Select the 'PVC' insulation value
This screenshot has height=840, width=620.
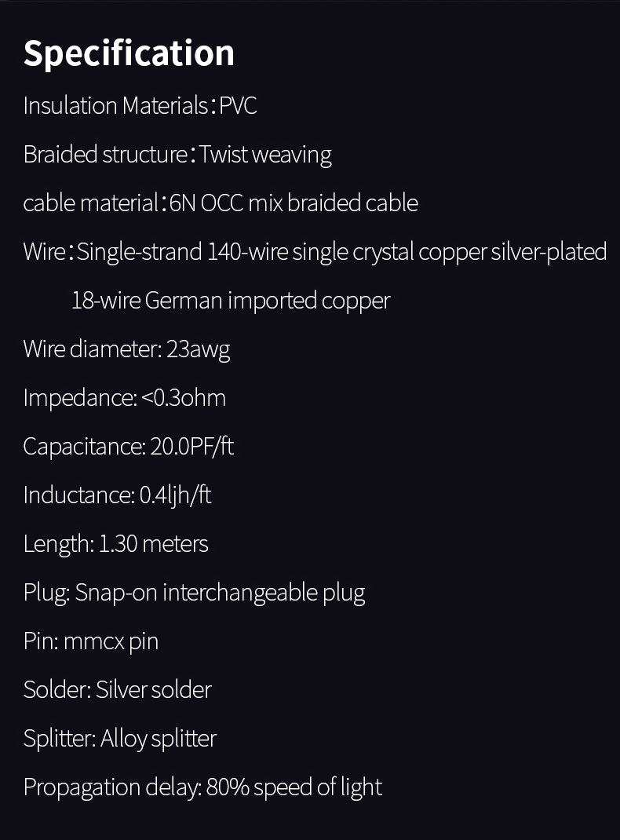(238, 105)
